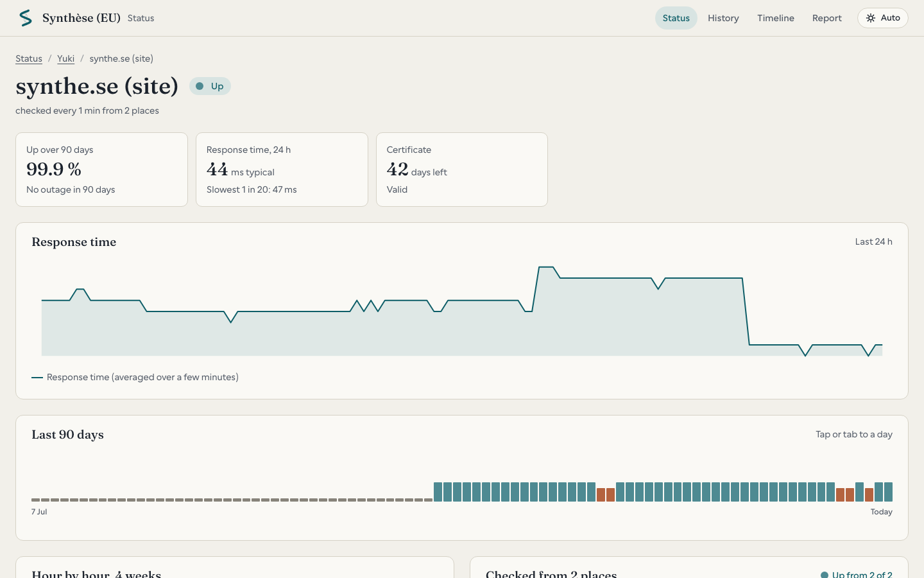The height and width of the screenshot is (578, 924).
Task: Open the Yuki breadcrumb link
Action: pyautogui.click(x=65, y=58)
